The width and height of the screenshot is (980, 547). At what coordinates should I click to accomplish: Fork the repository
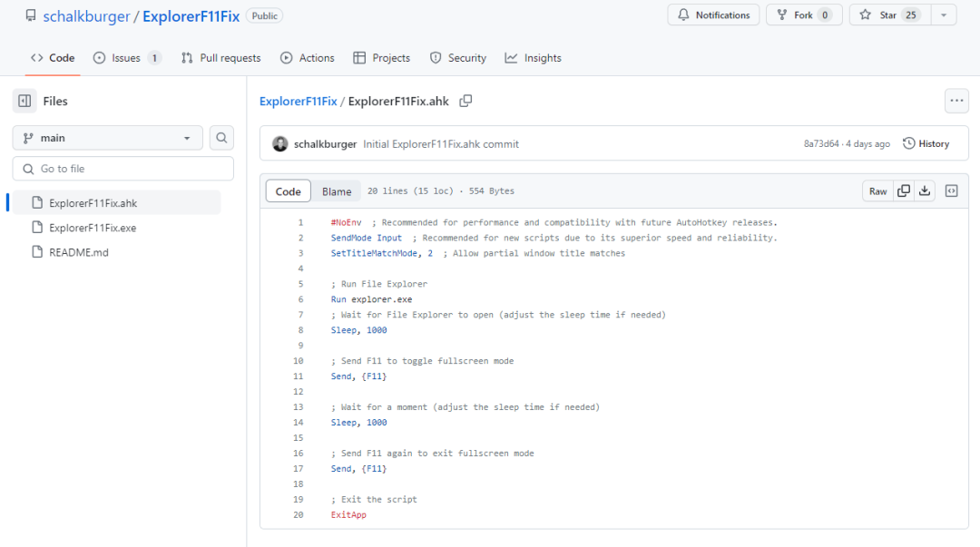[x=804, y=15]
